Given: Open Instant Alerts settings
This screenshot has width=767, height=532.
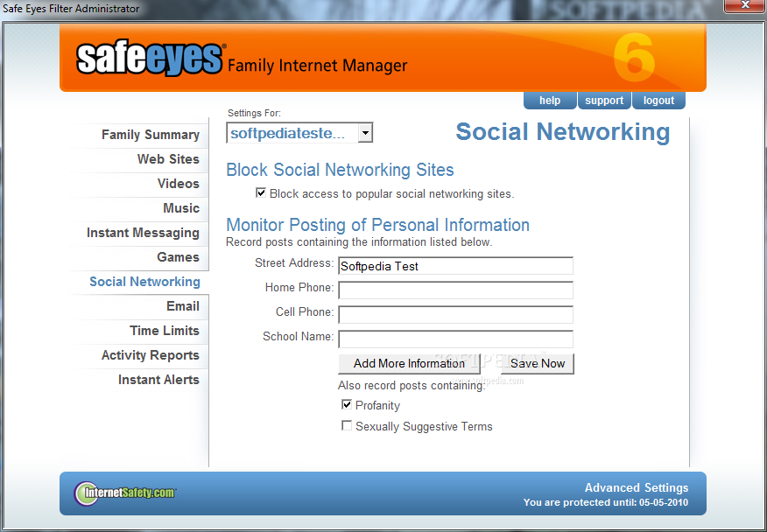Looking at the screenshot, I should point(158,380).
